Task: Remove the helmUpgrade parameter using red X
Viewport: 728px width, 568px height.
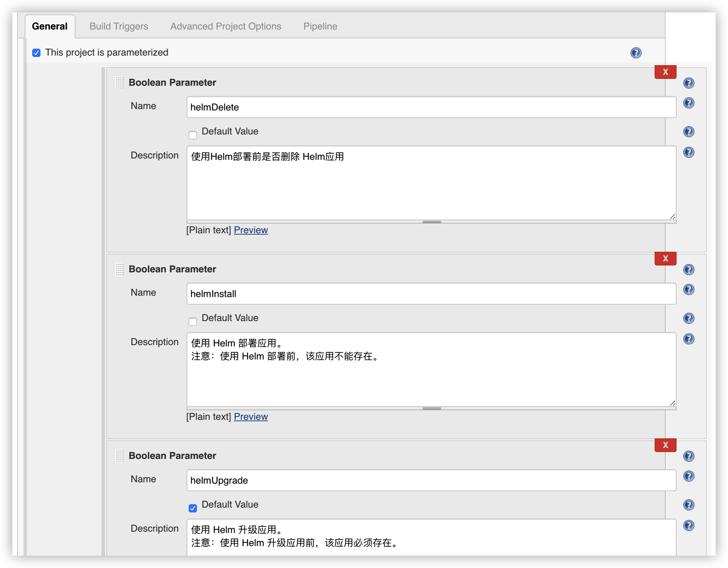Action: click(x=665, y=445)
